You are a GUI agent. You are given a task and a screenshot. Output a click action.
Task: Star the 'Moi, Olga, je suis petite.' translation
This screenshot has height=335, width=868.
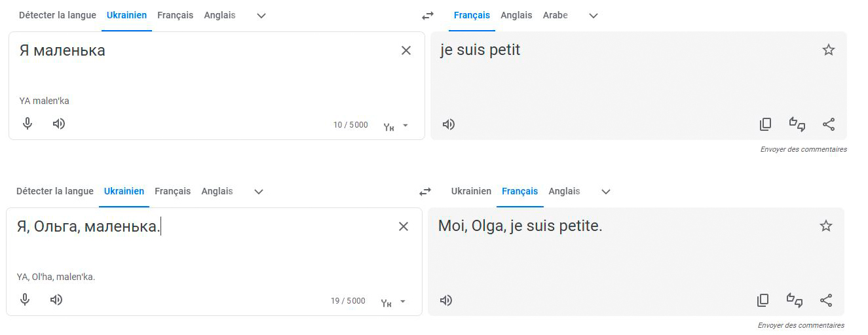[826, 226]
